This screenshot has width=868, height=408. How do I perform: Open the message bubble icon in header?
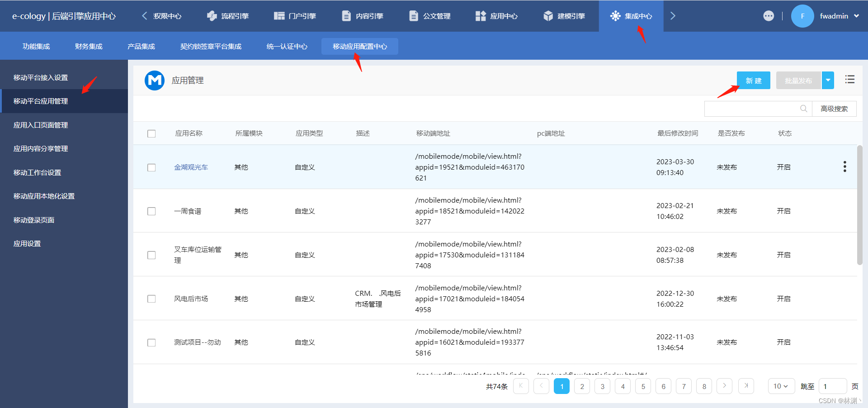coord(769,16)
